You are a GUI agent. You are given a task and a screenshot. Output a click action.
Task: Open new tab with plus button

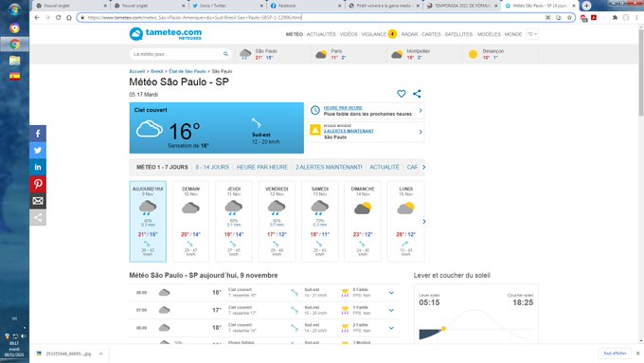pos(586,6)
